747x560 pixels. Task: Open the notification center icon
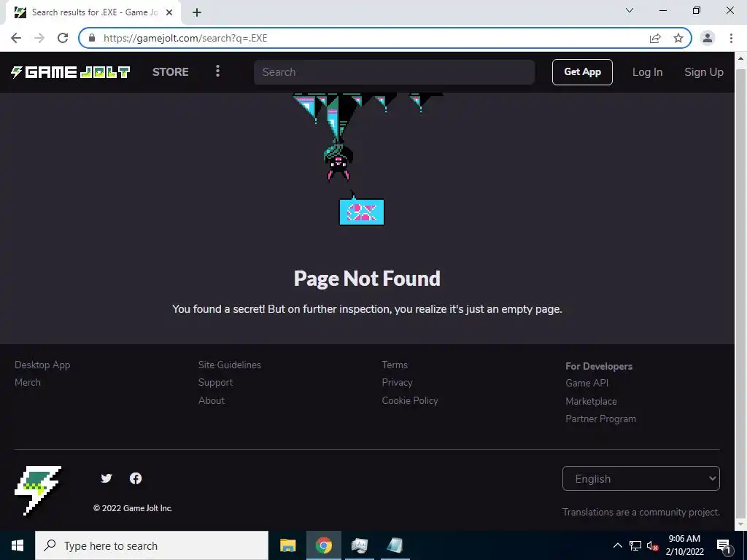tap(724, 546)
